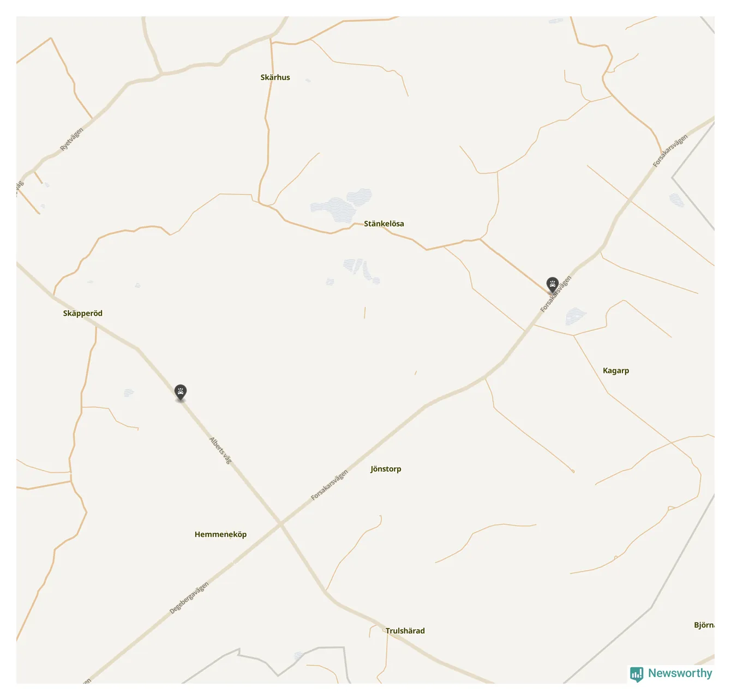Open the Newsworthy logo link
This screenshot has height=700, width=731.
[671, 674]
